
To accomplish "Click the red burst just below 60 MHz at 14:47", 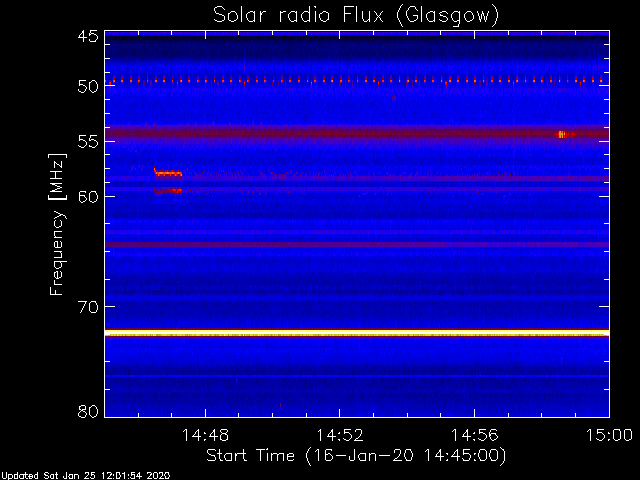I will 168,190.
